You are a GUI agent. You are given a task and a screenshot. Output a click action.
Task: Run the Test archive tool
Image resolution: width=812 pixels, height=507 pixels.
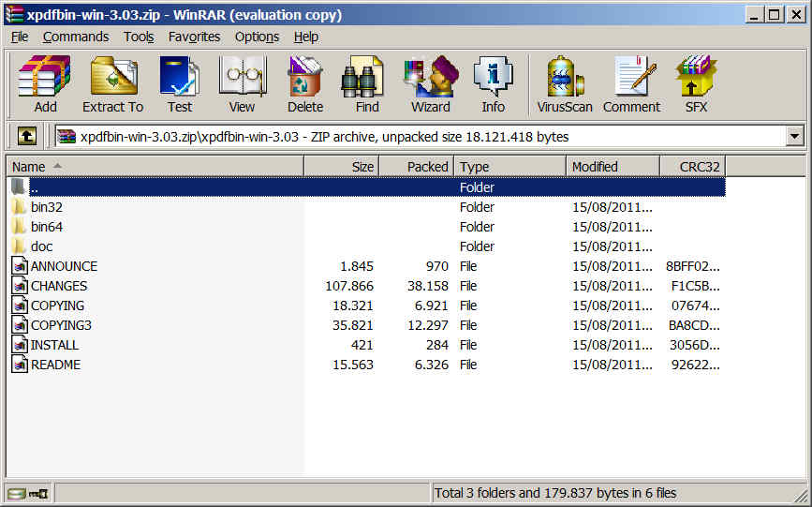pos(180,85)
